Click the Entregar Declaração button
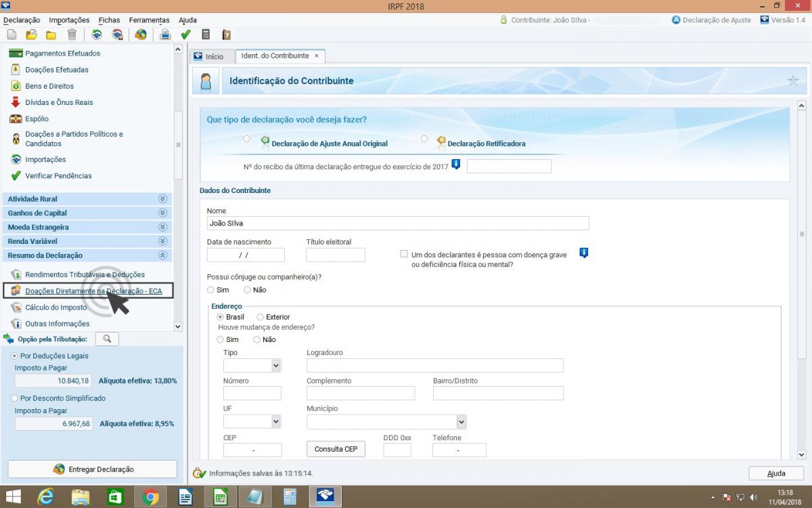Image resolution: width=812 pixels, height=508 pixels. coord(93,469)
